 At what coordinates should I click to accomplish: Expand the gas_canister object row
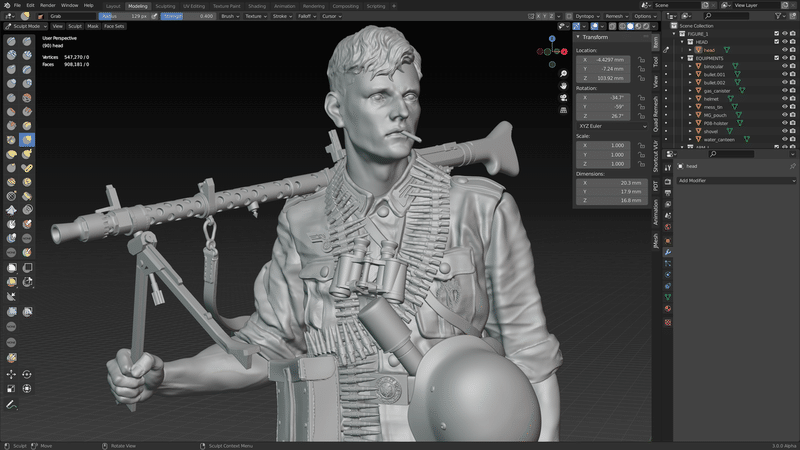(x=690, y=91)
